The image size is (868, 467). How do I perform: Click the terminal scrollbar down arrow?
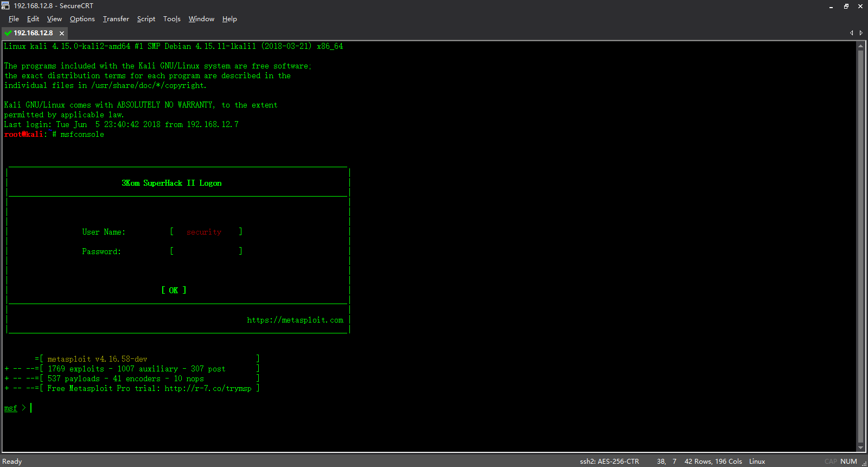[860, 448]
